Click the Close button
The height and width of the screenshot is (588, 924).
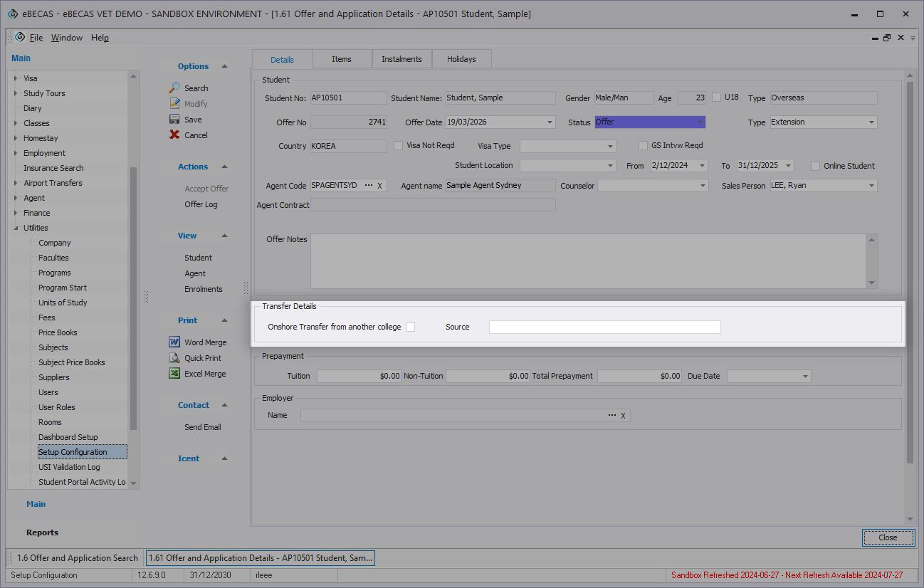coord(887,537)
